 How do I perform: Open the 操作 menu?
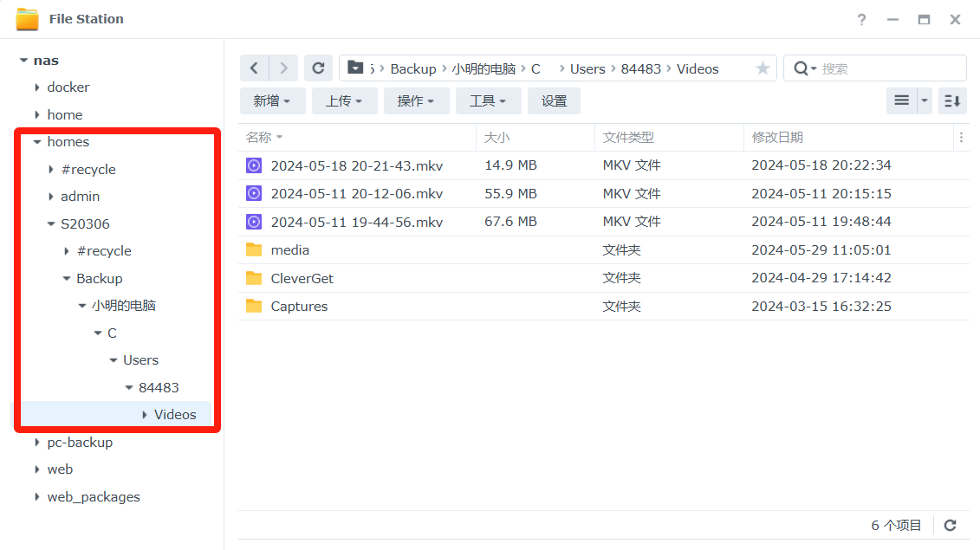(416, 101)
